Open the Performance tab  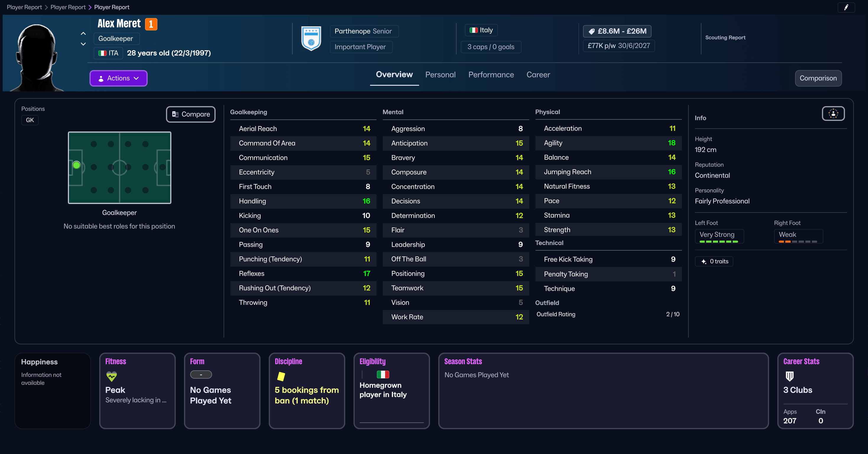491,74
